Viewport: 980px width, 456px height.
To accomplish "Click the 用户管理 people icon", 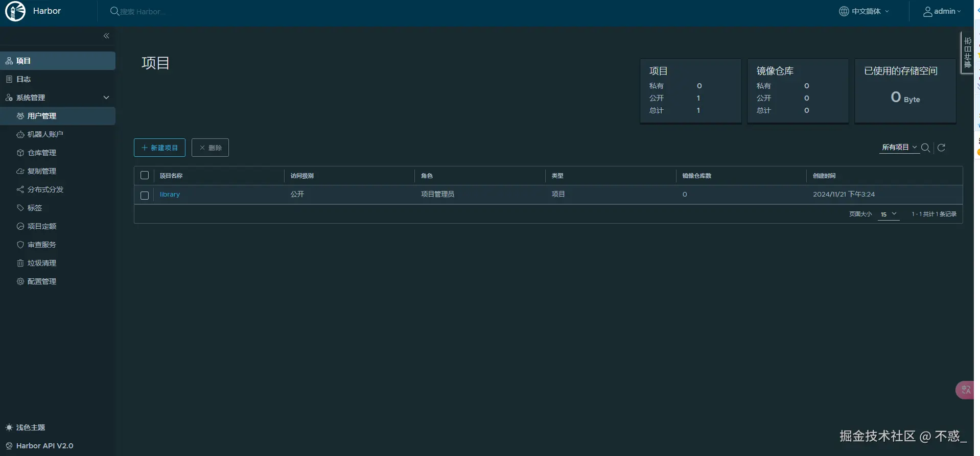I will tap(20, 116).
